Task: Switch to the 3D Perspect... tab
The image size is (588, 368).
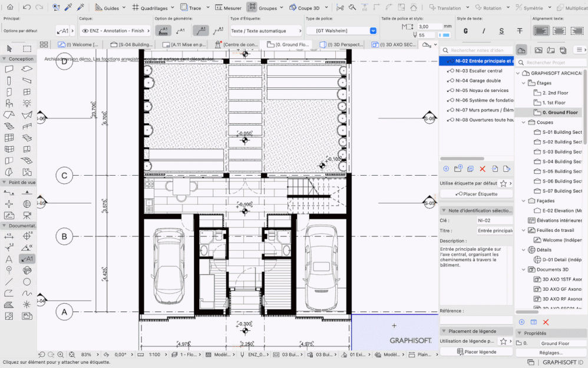Action: [x=342, y=44]
